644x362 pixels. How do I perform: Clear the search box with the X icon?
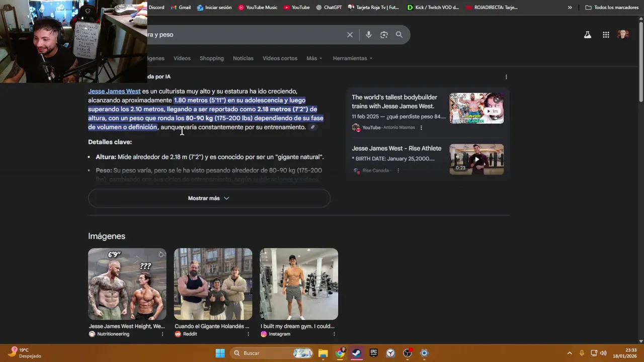tap(350, 35)
